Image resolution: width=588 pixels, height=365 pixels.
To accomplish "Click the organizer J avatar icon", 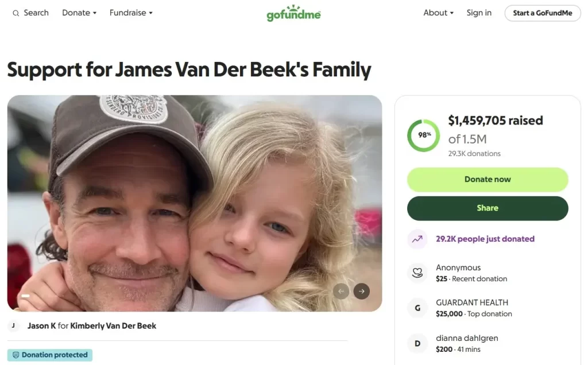I will pyautogui.click(x=13, y=326).
